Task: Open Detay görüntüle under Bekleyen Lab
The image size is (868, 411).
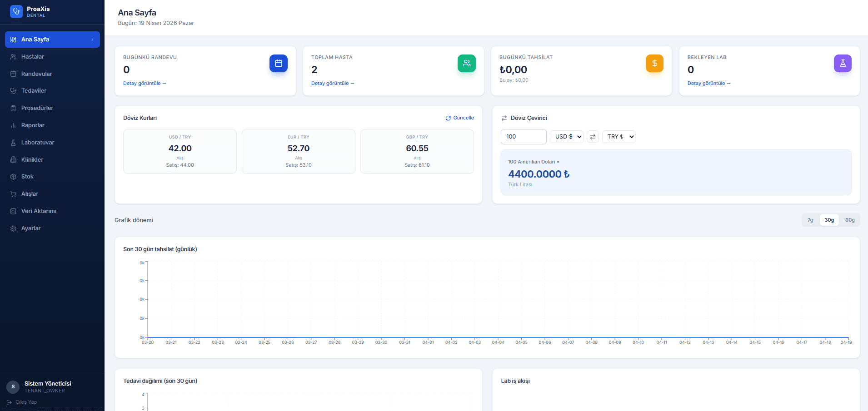Action: (x=709, y=84)
